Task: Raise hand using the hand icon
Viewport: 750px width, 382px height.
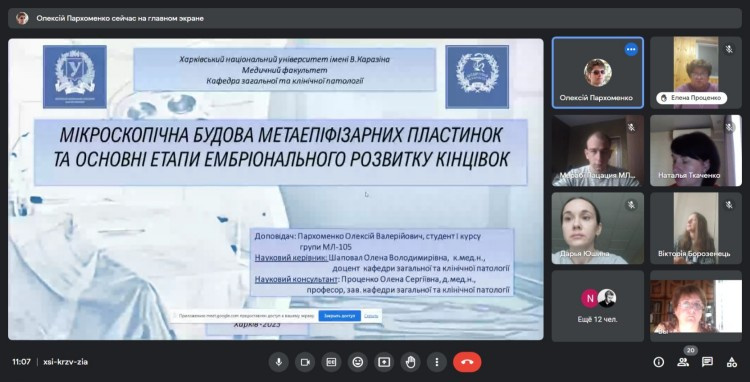Action: (x=410, y=362)
